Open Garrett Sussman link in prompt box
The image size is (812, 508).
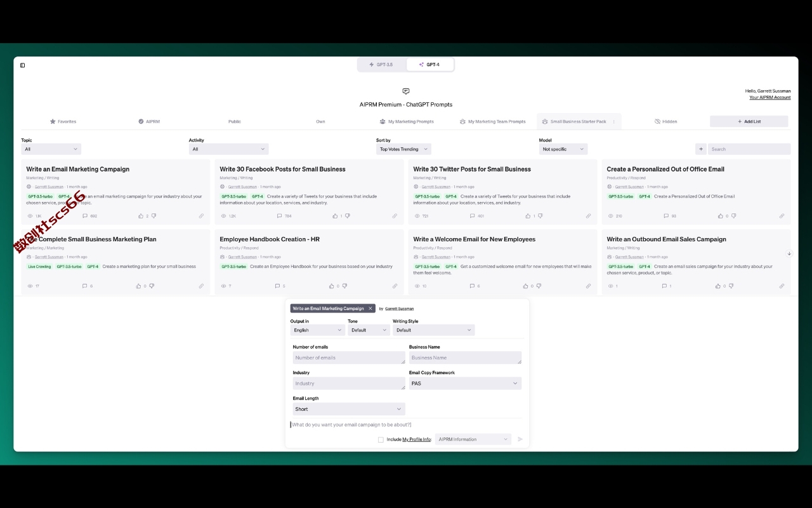(x=400, y=309)
